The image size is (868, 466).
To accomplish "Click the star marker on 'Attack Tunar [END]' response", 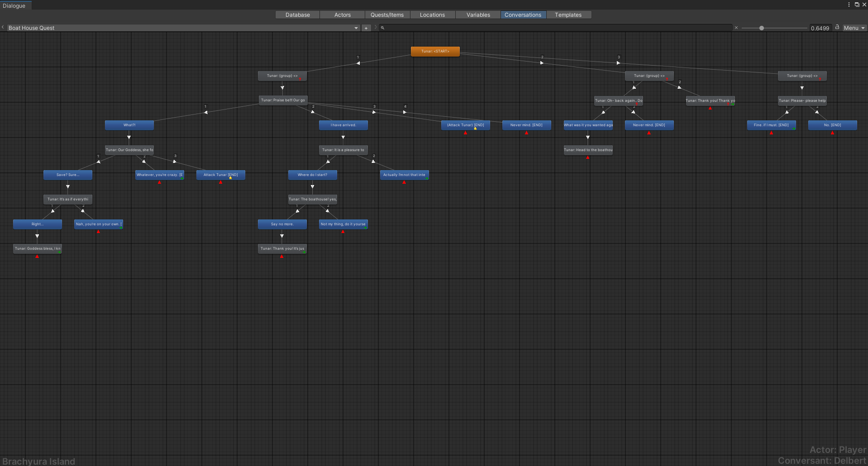I will click(230, 179).
